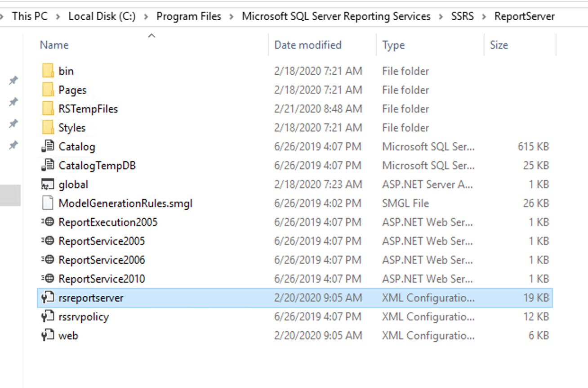
Task: Click the Catalog SQL script icon
Action: click(48, 146)
